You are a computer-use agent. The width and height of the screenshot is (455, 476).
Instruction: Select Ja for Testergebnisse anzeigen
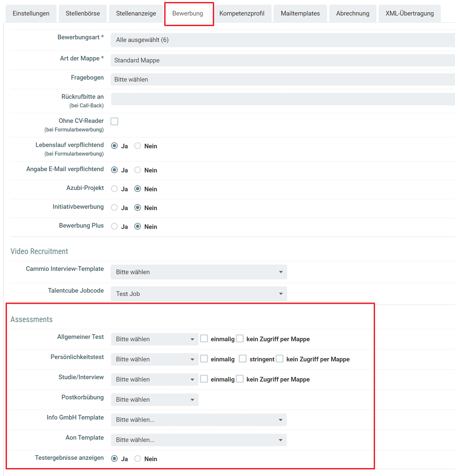tap(114, 458)
